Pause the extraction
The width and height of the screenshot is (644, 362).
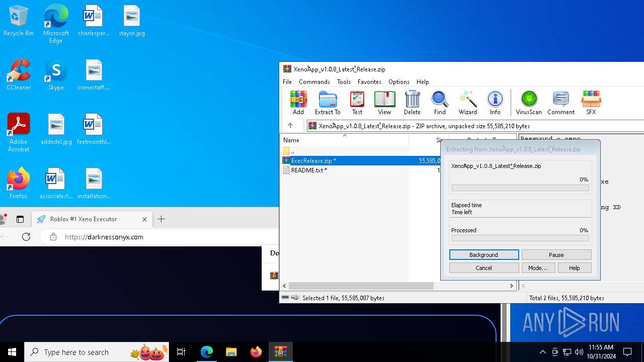(556, 255)
